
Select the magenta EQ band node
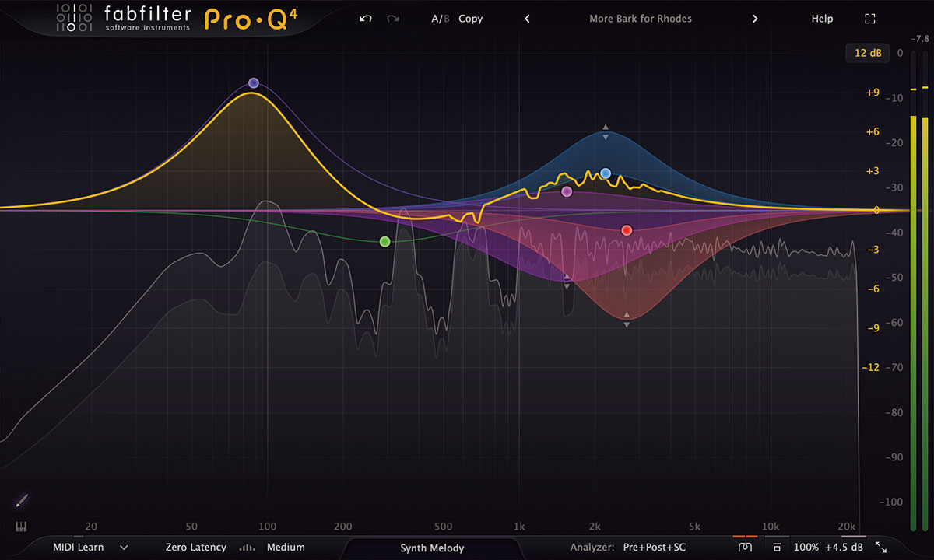(x=567, y=191)
